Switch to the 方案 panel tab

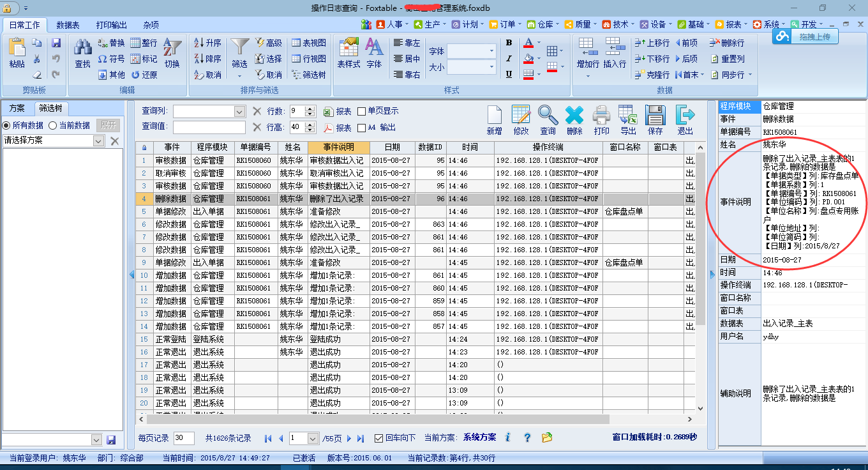pyautogui.click(x=17, y=108)
